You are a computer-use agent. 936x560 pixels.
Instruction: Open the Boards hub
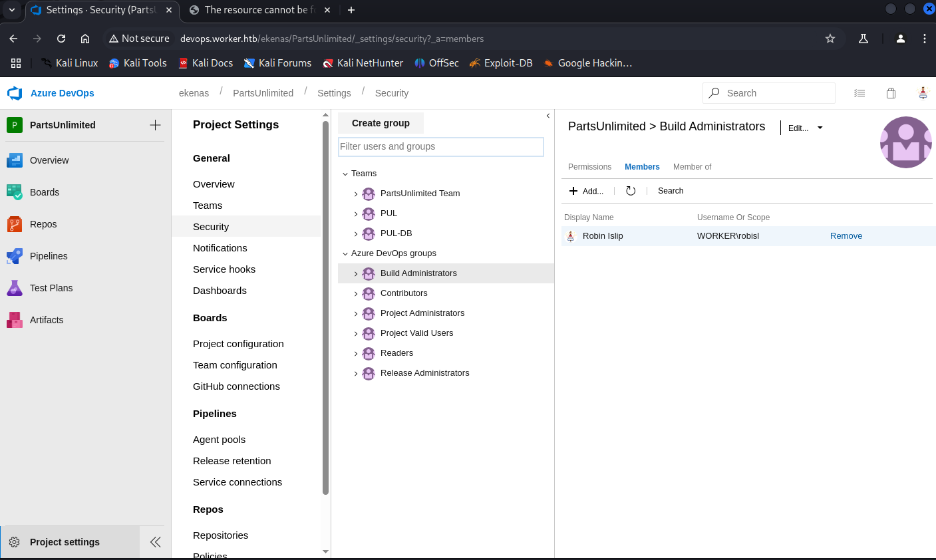pos(45,192)
